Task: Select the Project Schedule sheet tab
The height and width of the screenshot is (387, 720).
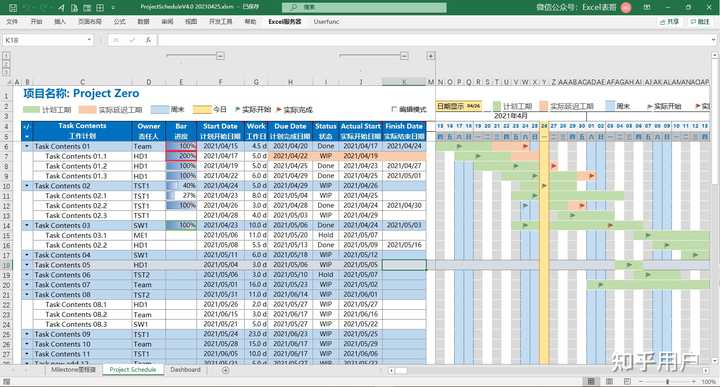Action: (133, 370)
